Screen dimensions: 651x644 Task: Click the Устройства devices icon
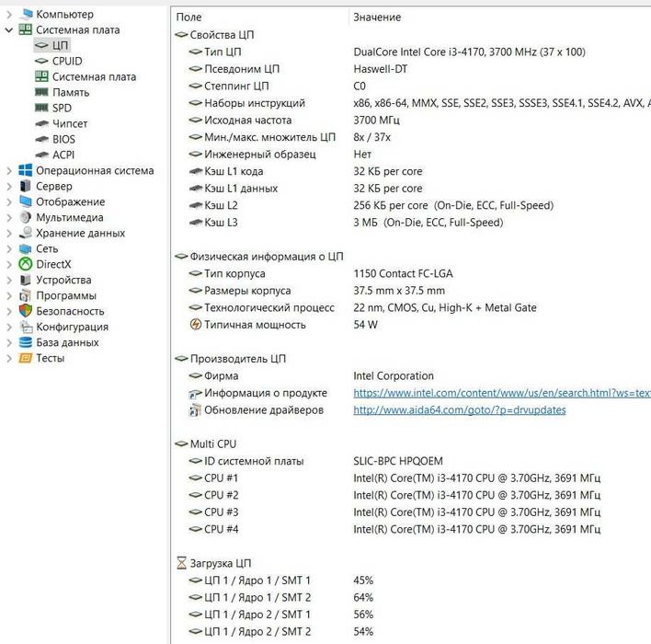pos(26,280)
